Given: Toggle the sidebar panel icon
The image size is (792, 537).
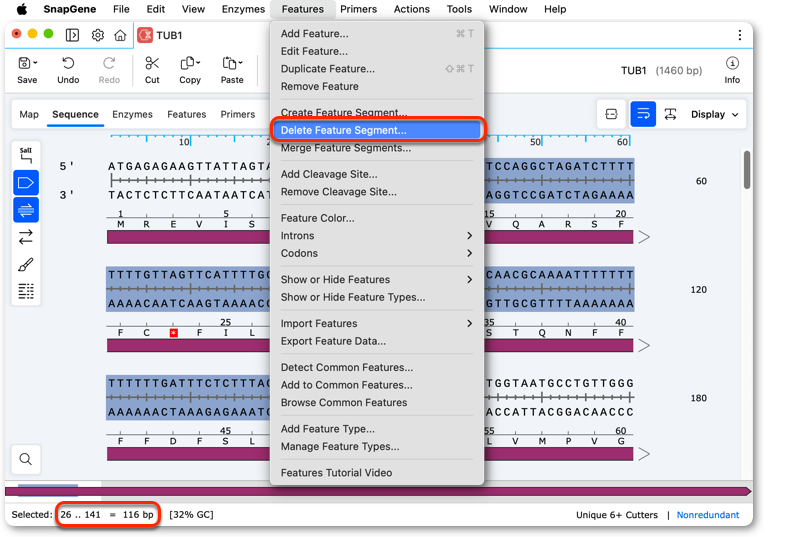Looking at the screenshot, I should [72, 35].
